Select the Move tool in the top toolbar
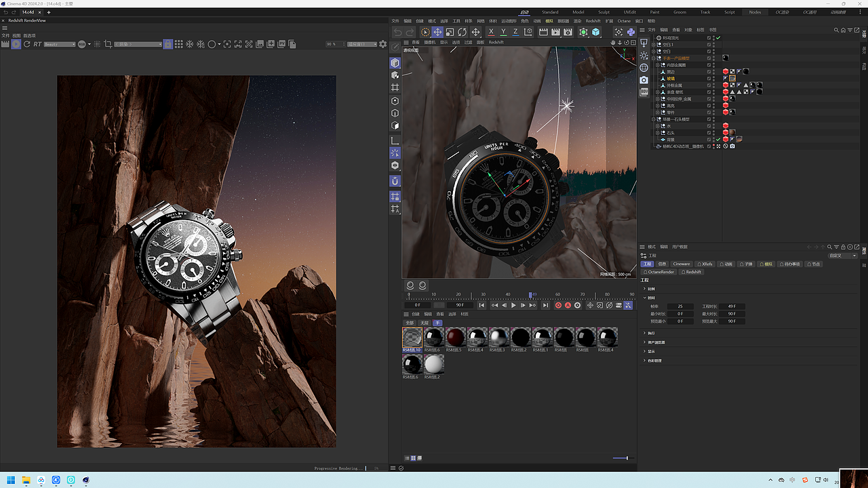868x488 pixels. click(437, 32)
